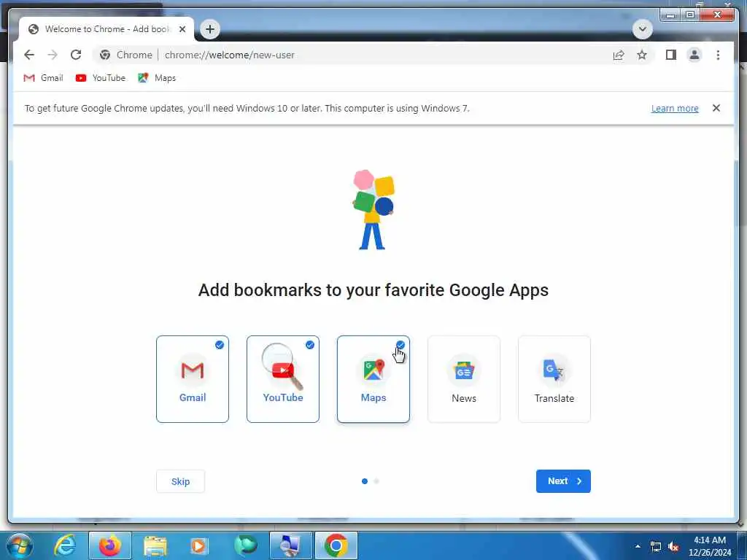Click the network tray icon

click(656, 546)
